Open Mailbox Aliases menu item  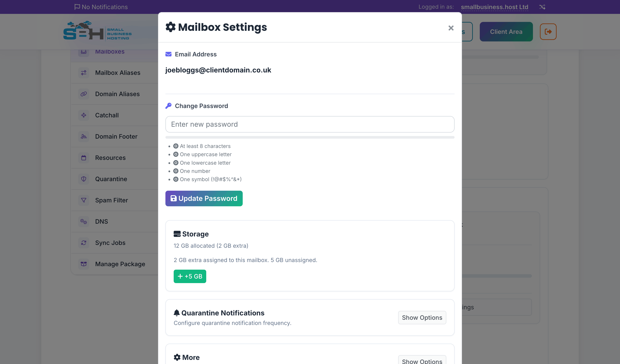point(114,73)
